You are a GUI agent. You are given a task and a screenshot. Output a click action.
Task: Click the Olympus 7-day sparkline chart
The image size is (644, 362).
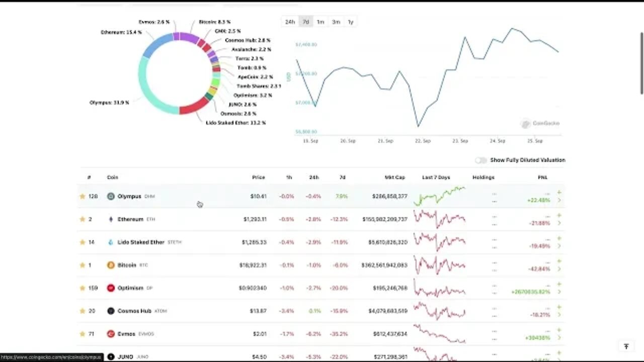click(439, 196)
